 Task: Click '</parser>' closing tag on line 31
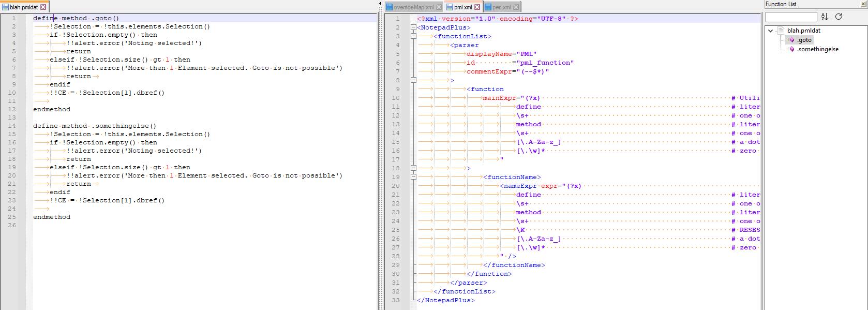point(469,283)
